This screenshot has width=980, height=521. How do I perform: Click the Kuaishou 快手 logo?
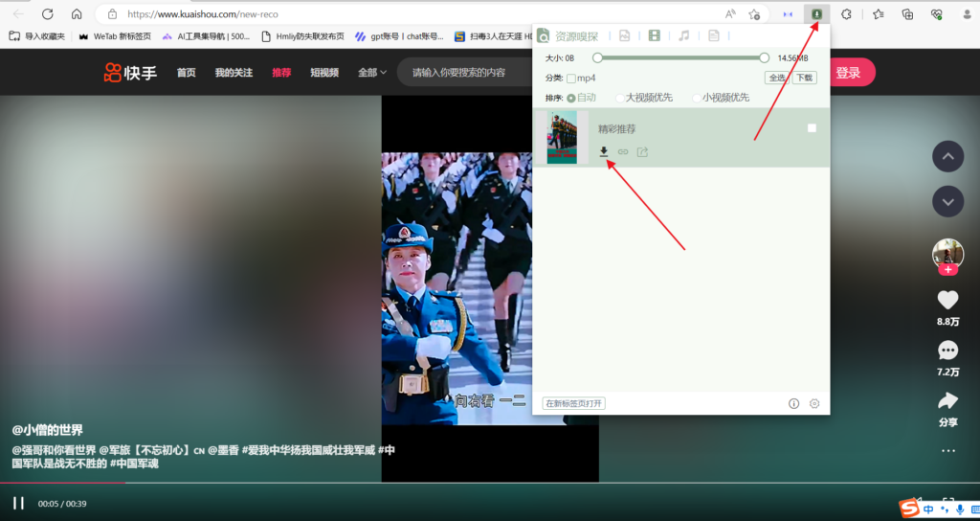click(130, 73)
